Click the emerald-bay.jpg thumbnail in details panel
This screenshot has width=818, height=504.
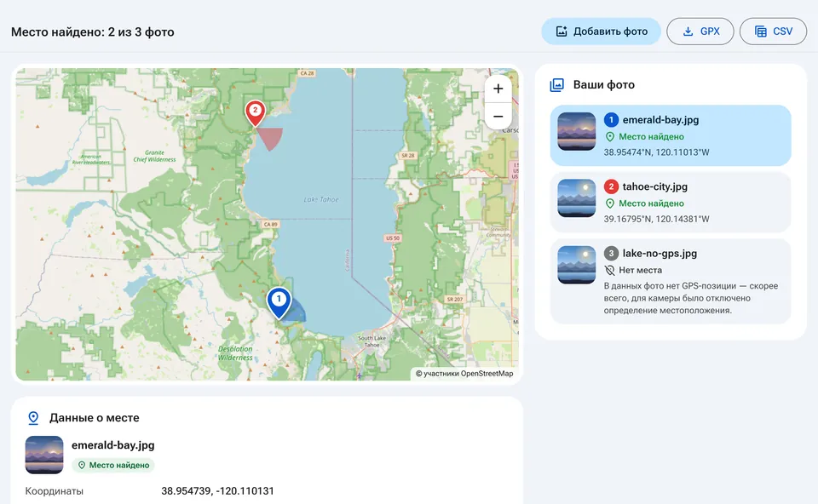click(44, 455)
